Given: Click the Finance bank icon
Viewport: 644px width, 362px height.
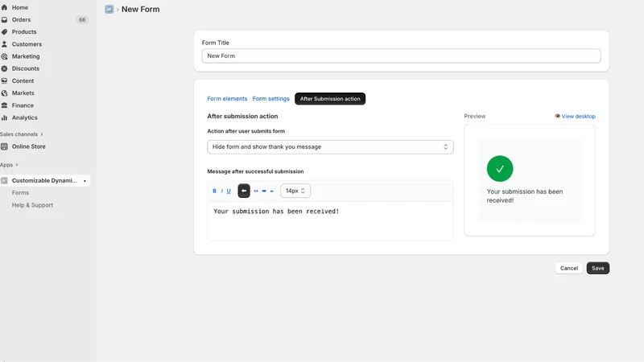Looking at the screenshot, I should pos(4,105).
